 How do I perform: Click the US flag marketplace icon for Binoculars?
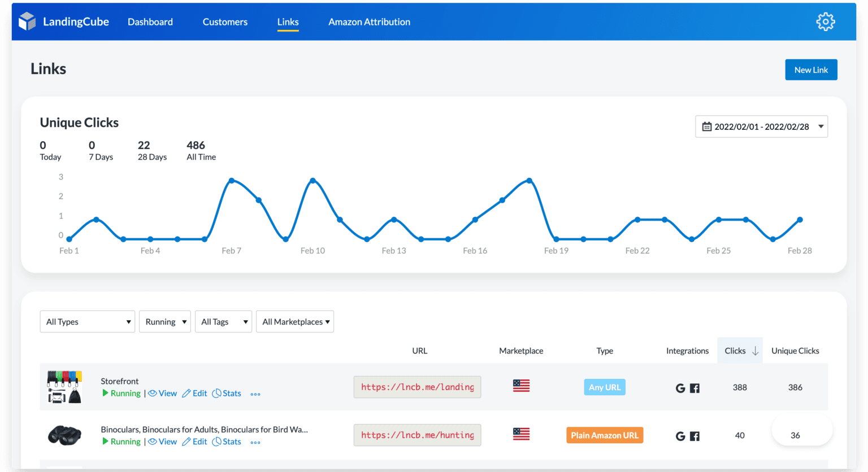click(x=520, y=434)
